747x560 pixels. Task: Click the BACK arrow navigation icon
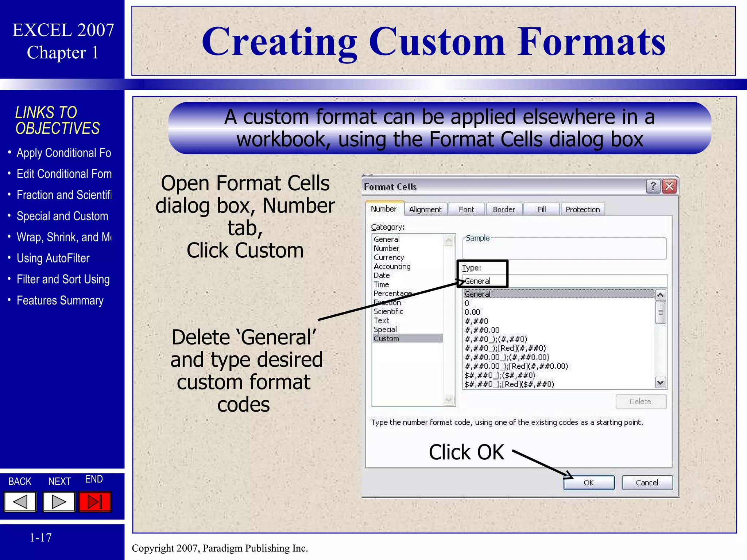(20, 502)
